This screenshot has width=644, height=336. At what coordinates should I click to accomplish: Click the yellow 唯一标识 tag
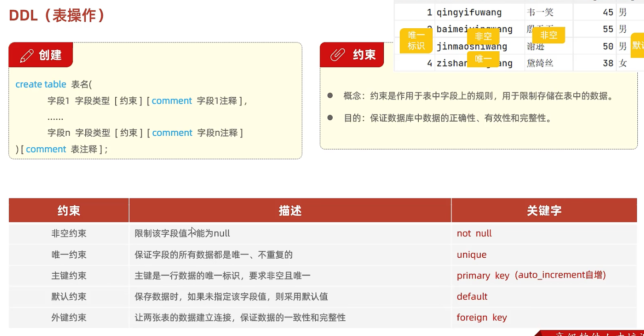416,41
